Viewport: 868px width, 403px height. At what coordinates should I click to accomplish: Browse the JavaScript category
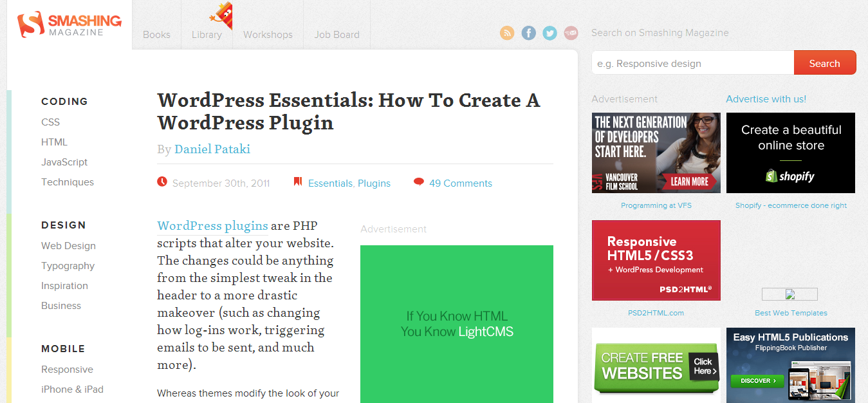(x=64, y=162)
